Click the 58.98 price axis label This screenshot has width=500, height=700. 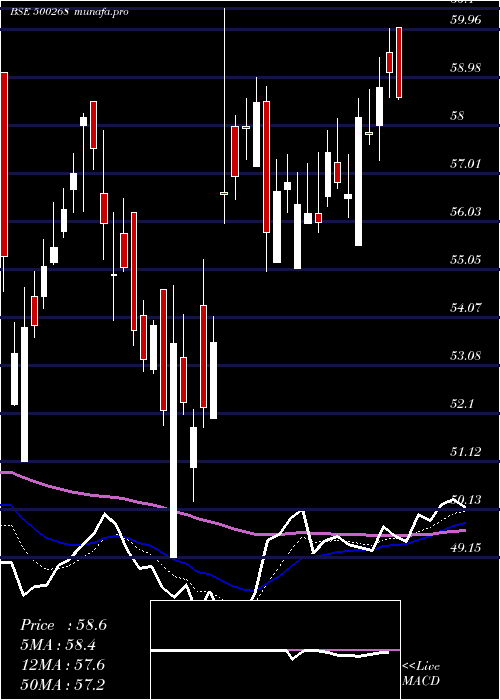click(466, 68)
